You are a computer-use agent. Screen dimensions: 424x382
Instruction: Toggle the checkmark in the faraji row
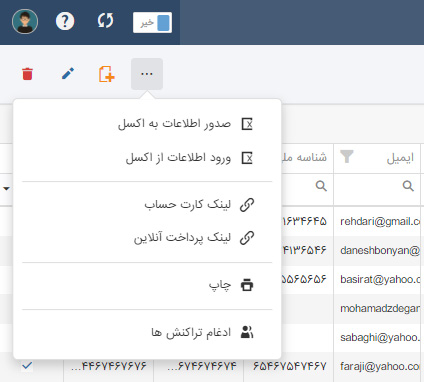pyautogui.click(x=27, y=366)
